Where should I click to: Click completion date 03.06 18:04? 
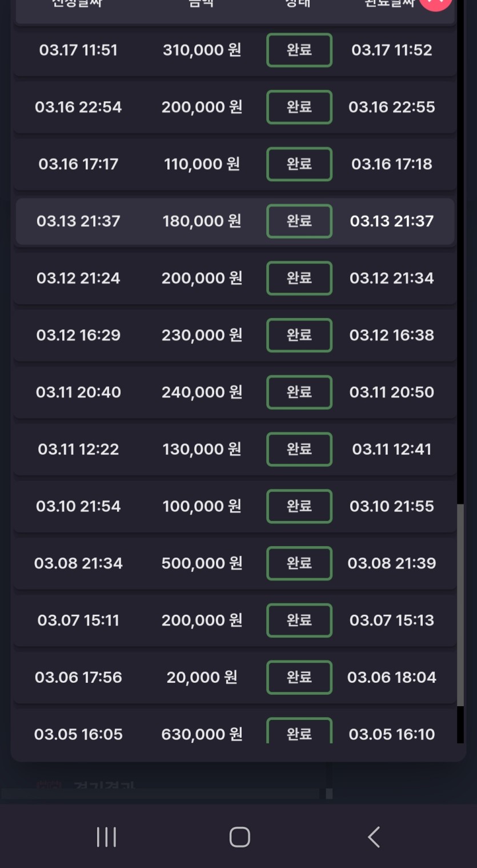pyautogui.click(x=392, y=677)
